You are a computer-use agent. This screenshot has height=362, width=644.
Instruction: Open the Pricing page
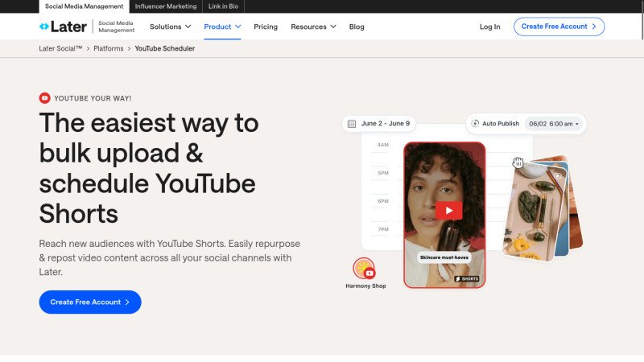click(266, 27)
